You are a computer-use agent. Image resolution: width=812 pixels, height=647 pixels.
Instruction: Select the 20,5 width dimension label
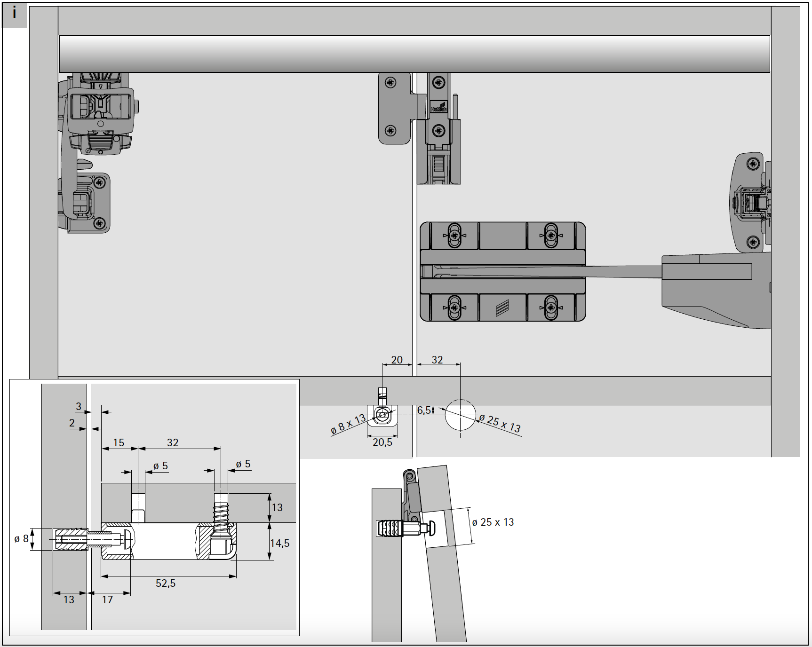382,442
